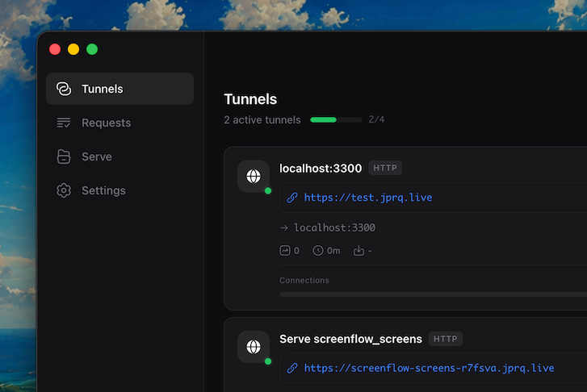Open https://test.jprq.live link

[x=368, y=198]
